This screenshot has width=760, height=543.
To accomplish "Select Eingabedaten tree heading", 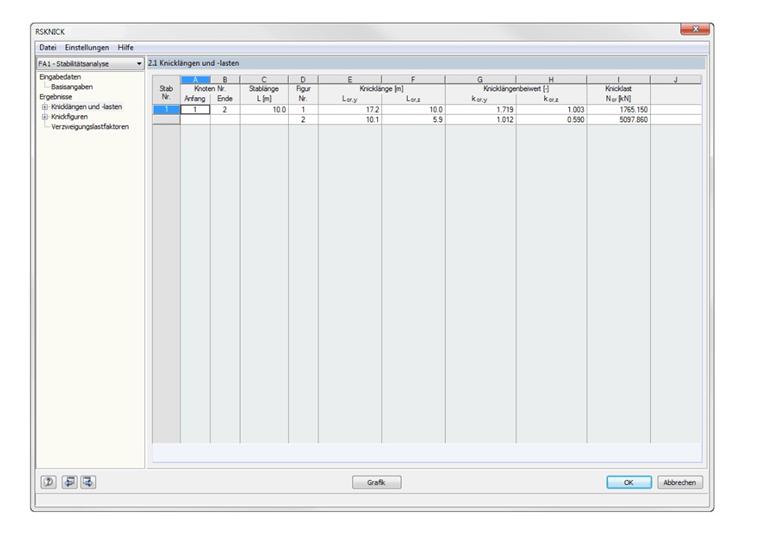I will [60, 77].
